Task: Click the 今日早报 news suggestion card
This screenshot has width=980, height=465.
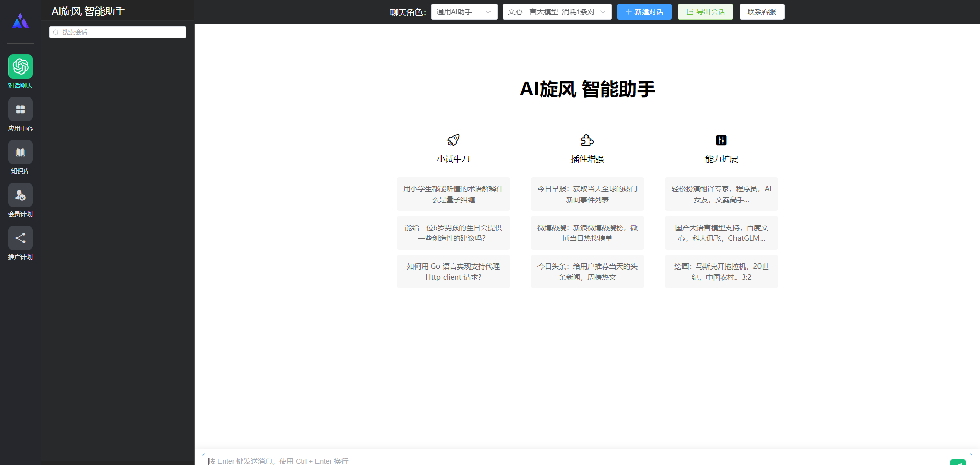Action: (587, 194)
